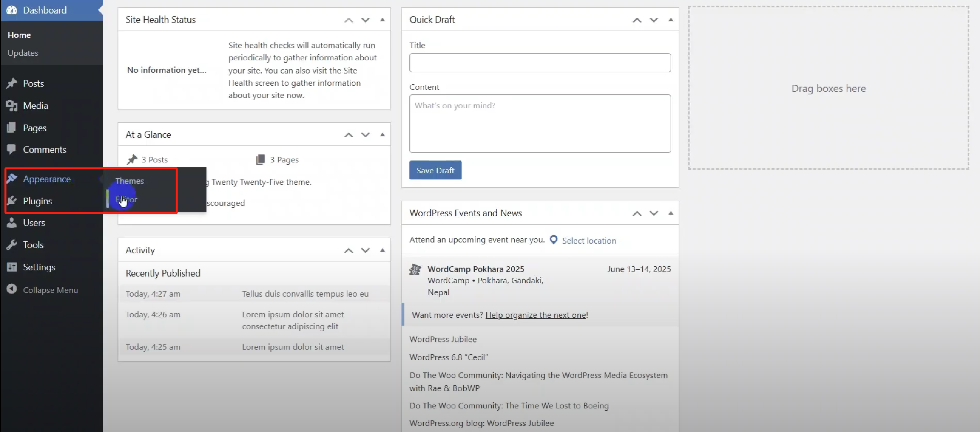Click inside the Quick Draft Title field
Image resolution: width=980 pixels, height=432 pixels.
point(540,63)
